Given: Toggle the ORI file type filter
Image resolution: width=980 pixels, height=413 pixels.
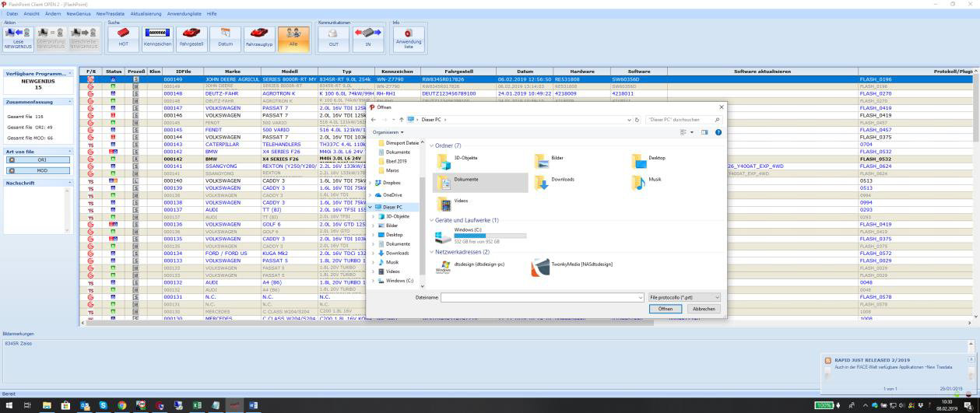Looking at the screenshot, I should pos(37,159).
